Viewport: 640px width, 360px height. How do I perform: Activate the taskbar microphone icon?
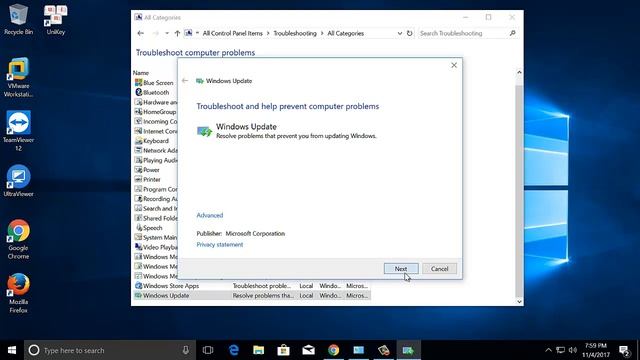[x=186, y=350]
